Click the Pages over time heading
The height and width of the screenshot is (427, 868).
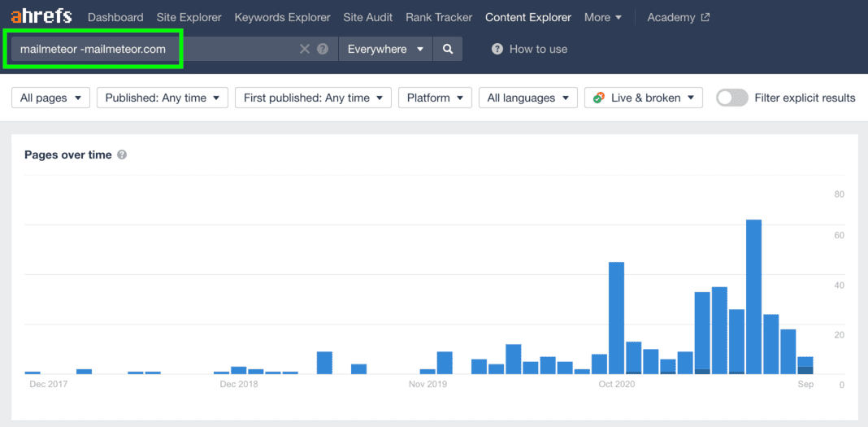68,155
